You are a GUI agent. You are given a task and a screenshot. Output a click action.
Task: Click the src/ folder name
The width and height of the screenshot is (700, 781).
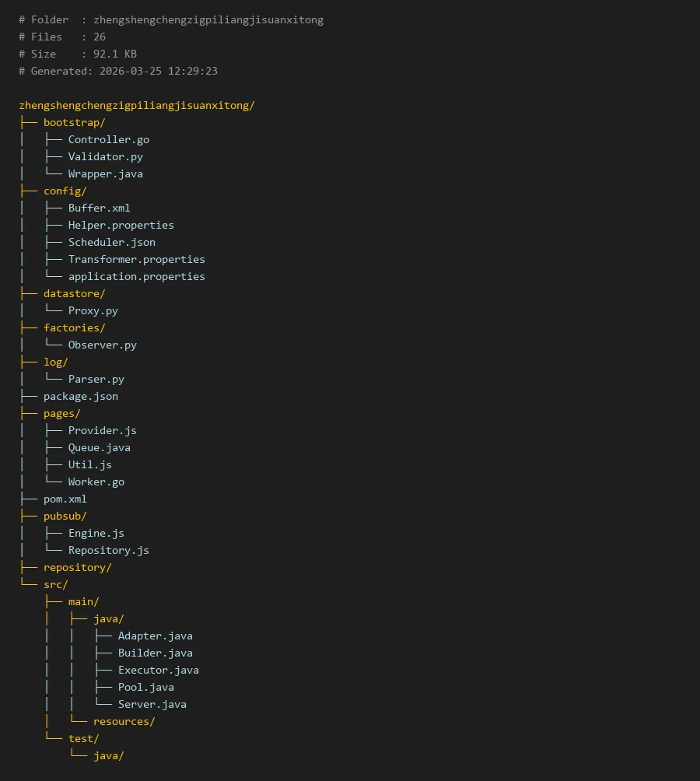coord(55,584)
